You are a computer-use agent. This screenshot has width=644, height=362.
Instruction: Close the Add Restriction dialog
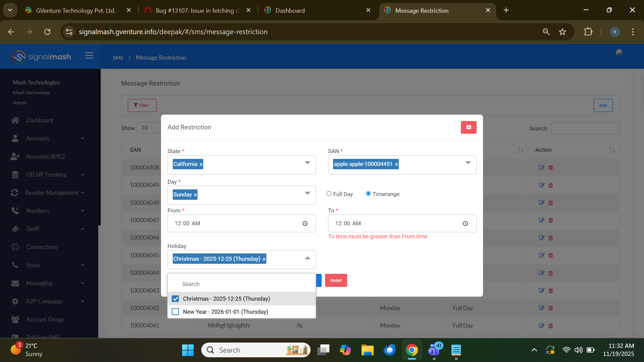(468, 127)
